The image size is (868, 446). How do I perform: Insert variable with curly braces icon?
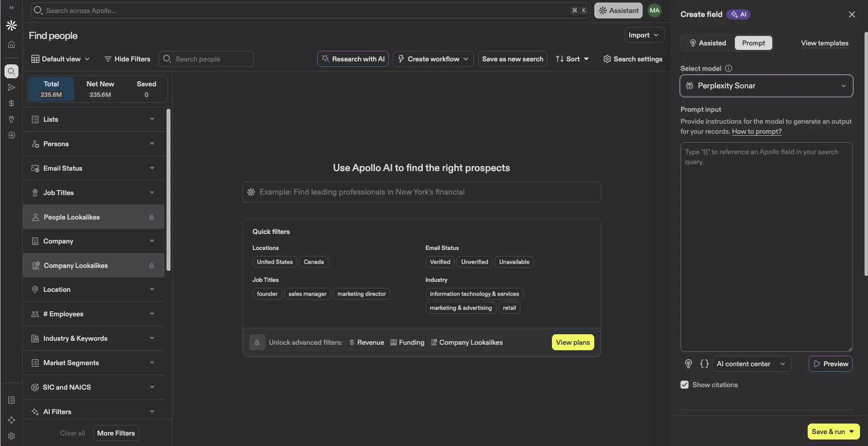[x=704, y=364]
